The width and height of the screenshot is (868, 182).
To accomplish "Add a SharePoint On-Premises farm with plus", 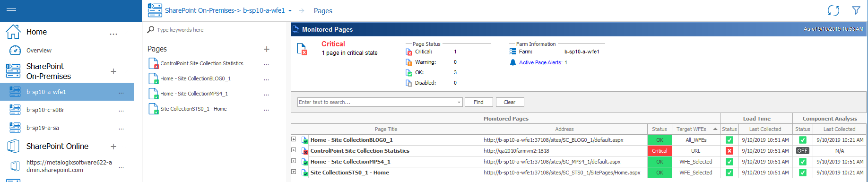I will pyautogui.click(x=113, y=71).
